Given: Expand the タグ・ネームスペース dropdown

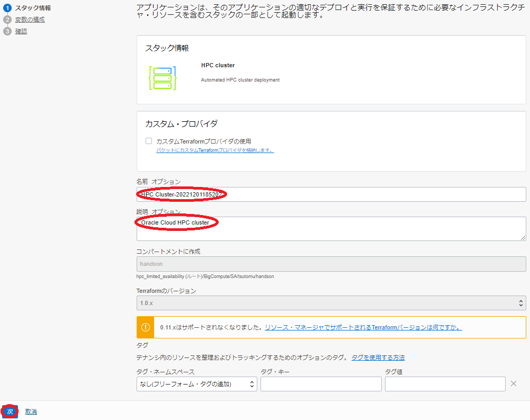Looking at the screenshot, I should click(x=196, y=384).
